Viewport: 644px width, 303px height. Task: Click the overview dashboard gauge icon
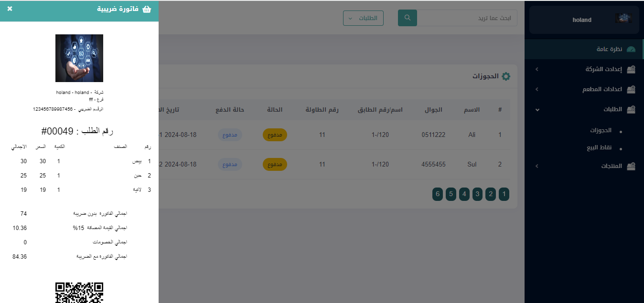(x=631, y=49)
